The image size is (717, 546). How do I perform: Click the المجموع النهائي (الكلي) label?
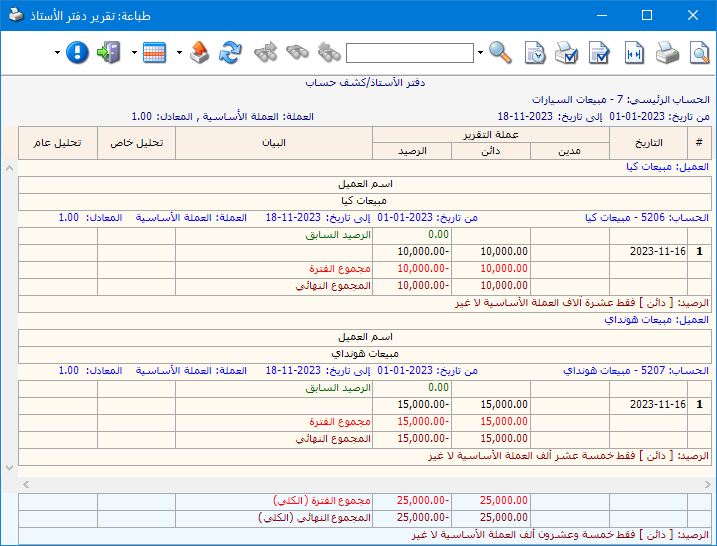[315, 518]
